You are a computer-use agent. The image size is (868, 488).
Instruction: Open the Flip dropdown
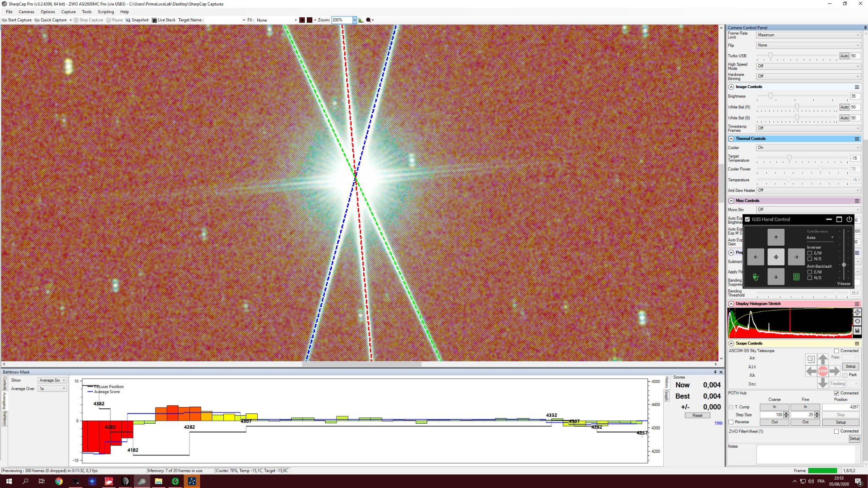point(808,45)
